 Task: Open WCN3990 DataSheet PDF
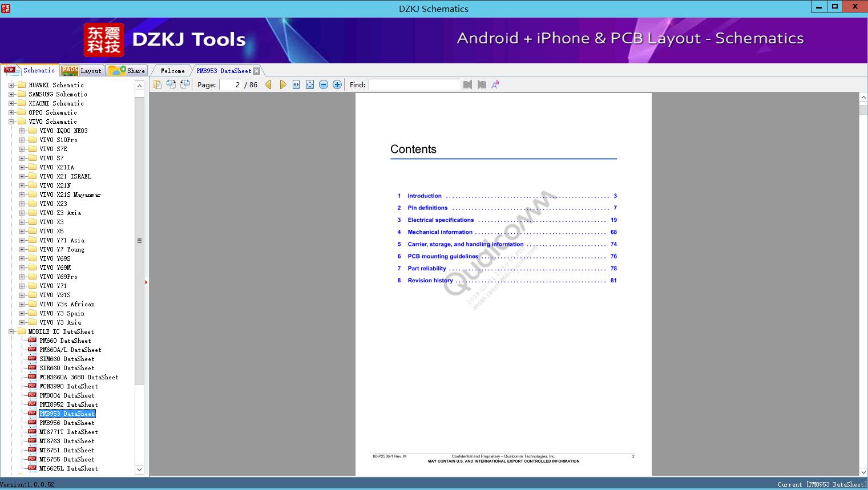(x=68, y=386)
